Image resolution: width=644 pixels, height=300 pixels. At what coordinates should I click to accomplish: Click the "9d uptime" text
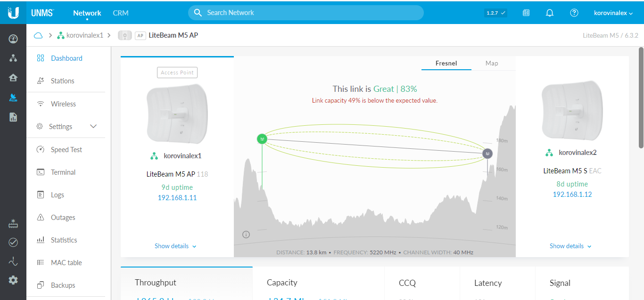(177, 187)
